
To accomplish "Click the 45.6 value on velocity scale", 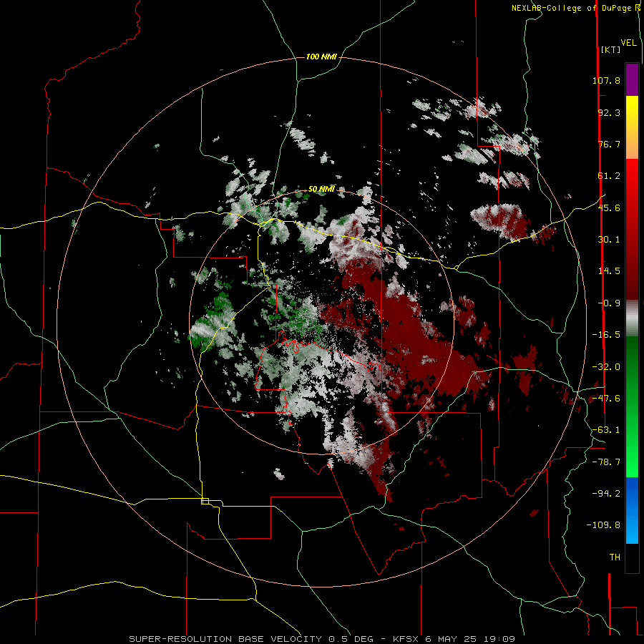I will pos(609,208).
